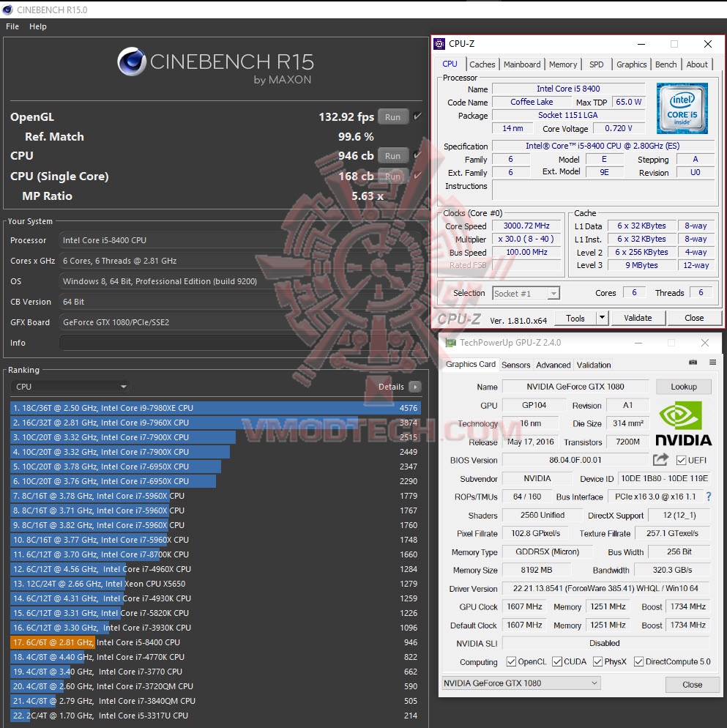Click the Validate button in CPU-Z
The image size is (727, 728).
[x=638, y=318]
